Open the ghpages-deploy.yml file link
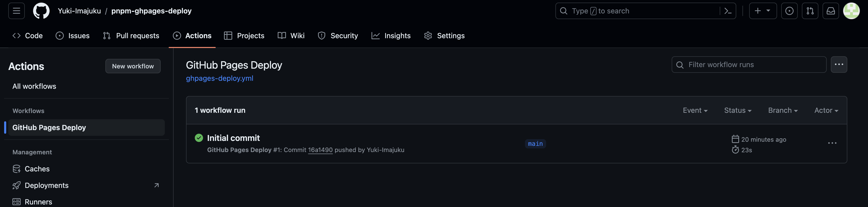 click(219, 78)
